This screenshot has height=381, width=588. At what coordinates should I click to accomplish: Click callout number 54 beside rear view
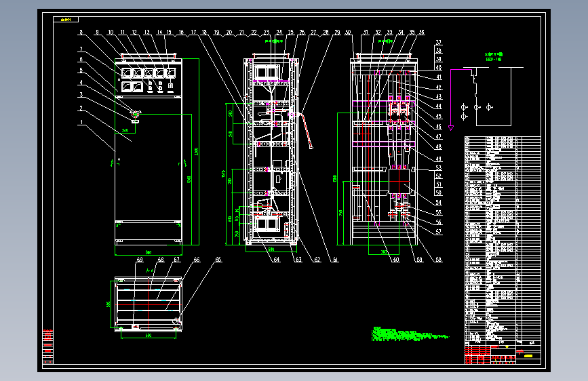438,203
